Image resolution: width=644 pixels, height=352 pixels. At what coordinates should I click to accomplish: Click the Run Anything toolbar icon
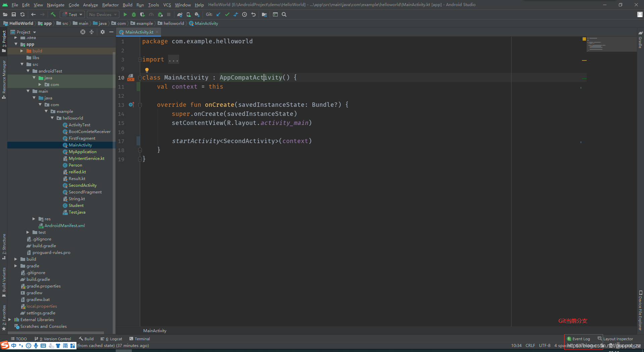coord(275,14)
